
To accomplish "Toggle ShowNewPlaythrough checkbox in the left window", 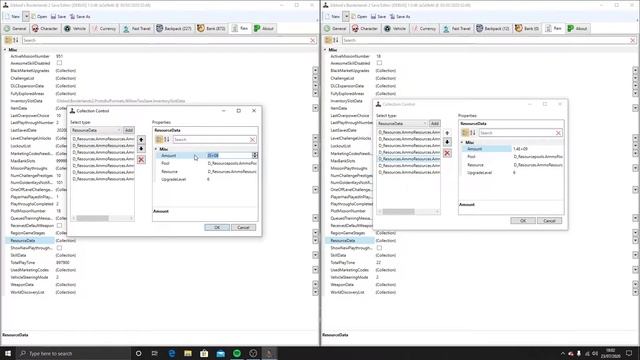I will pos(59,248).
